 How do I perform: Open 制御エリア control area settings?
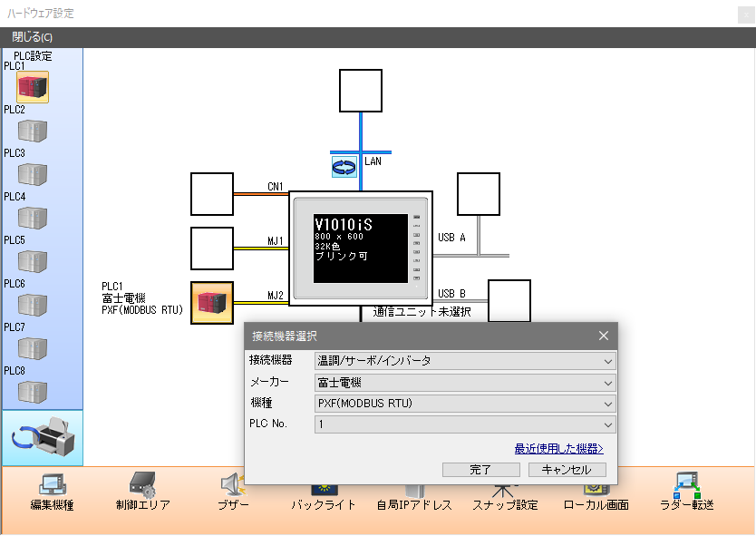pyautogui.click(x=142, y=492)
